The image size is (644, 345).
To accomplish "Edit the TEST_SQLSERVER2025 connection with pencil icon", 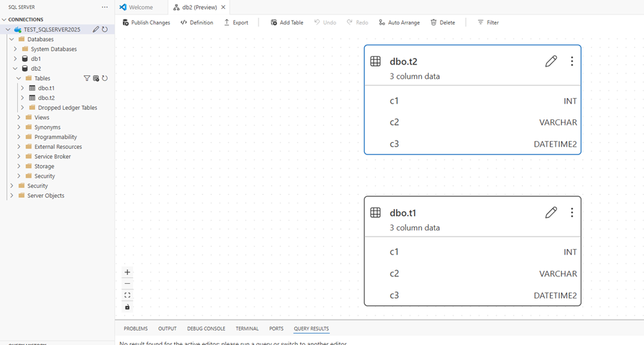I will point(96,29).
